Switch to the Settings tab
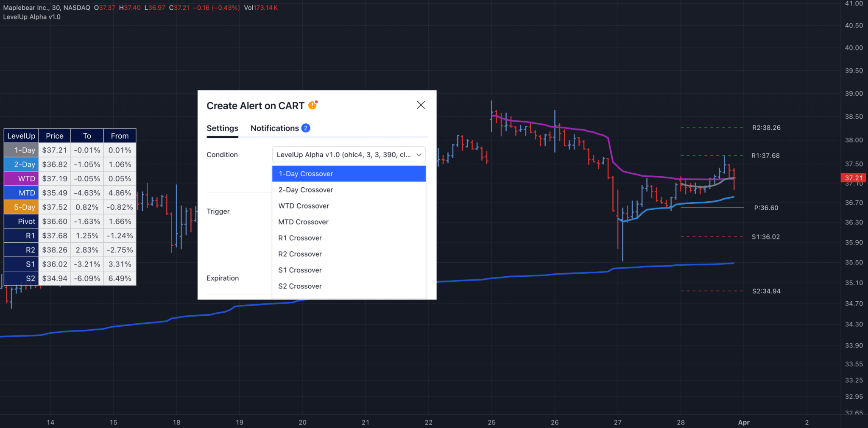The height and width of the screenshot is (428, 868). click(x=222, y=128)
